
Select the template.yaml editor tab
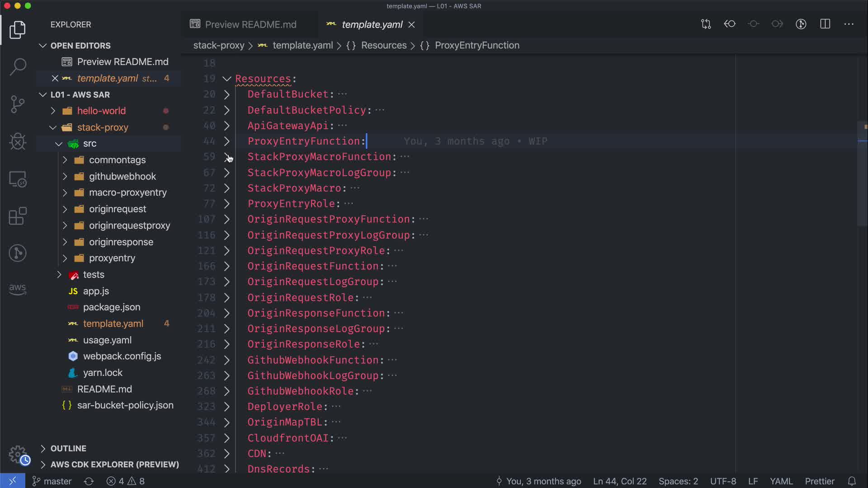pos(372,24)
